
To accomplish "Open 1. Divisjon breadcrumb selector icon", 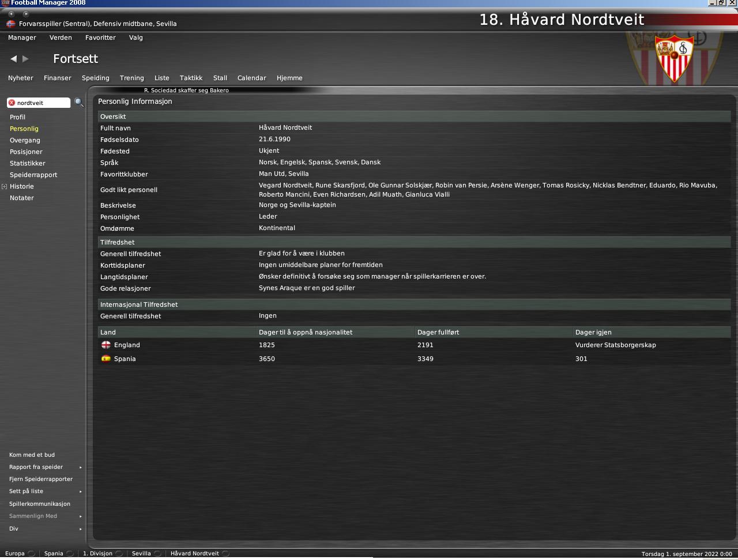I will (x=119, y=554).
